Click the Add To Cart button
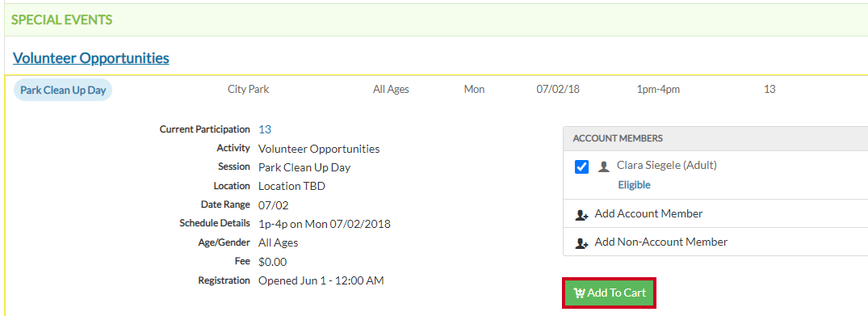This screenshot has width=868, height=316. tap(610, 293)
